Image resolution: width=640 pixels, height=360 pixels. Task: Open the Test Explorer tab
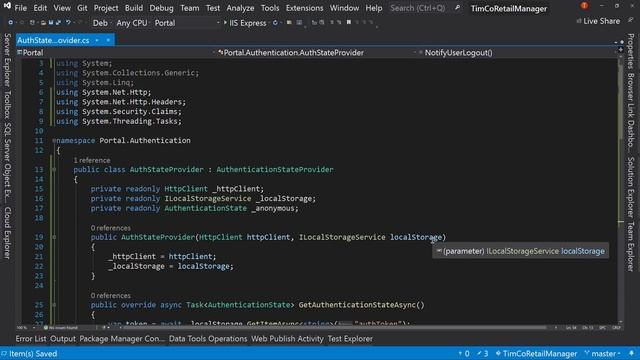pos(350,339)
